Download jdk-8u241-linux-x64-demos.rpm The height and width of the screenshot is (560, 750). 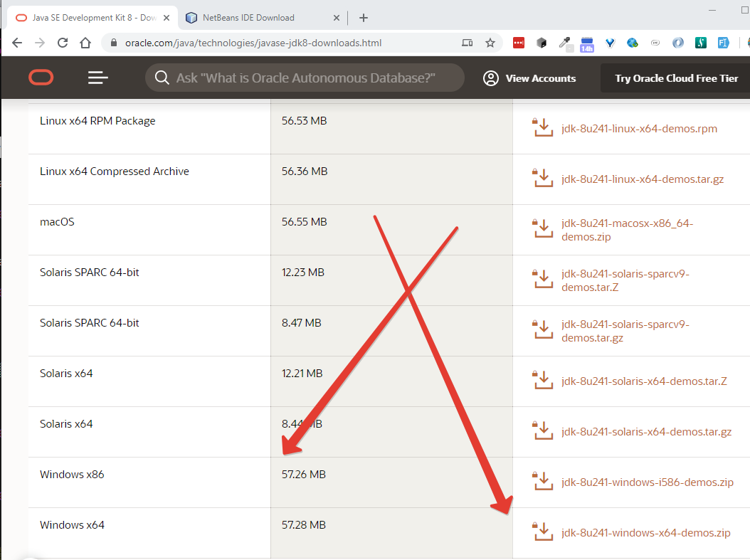[639, 129]
